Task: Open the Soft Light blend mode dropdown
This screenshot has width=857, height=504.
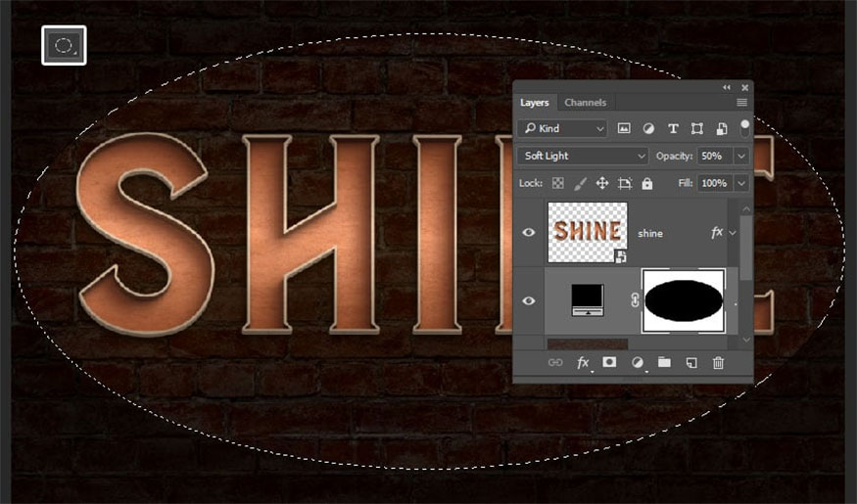Action: click(x=584, y=156)
